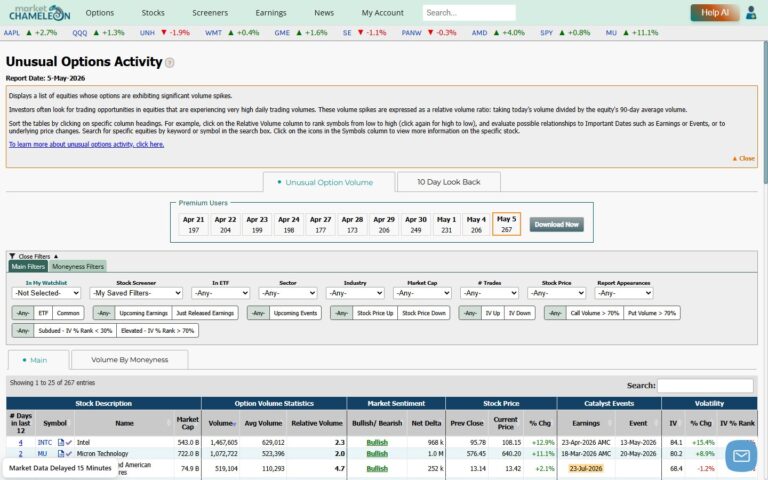Click the INTC symbol link
The width and height of the screenshot is (768, 480).
45,442
